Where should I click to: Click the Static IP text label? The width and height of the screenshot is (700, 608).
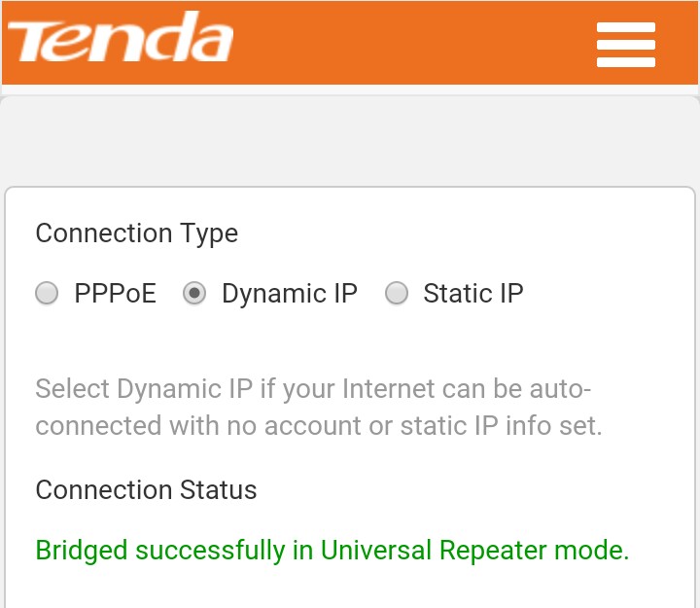coord(473,294)
